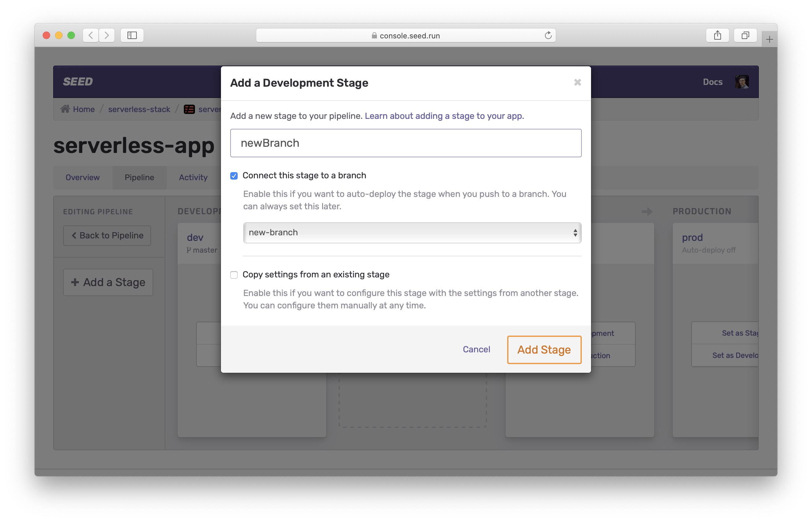
Task: Click the Add Stage button
Action: tap(544, 350)
